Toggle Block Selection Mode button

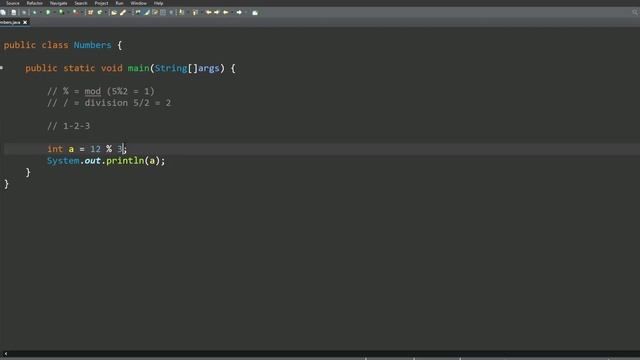coord(163,12)
